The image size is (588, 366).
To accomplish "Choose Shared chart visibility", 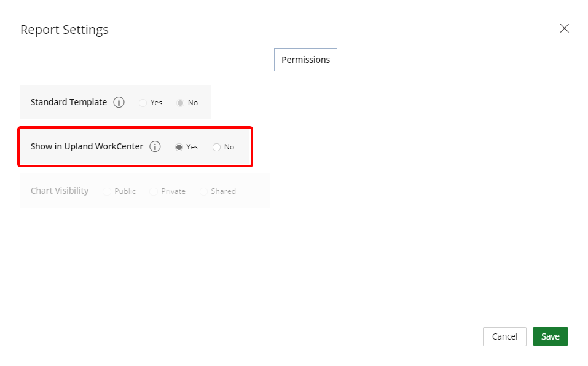I will point(203,191).
